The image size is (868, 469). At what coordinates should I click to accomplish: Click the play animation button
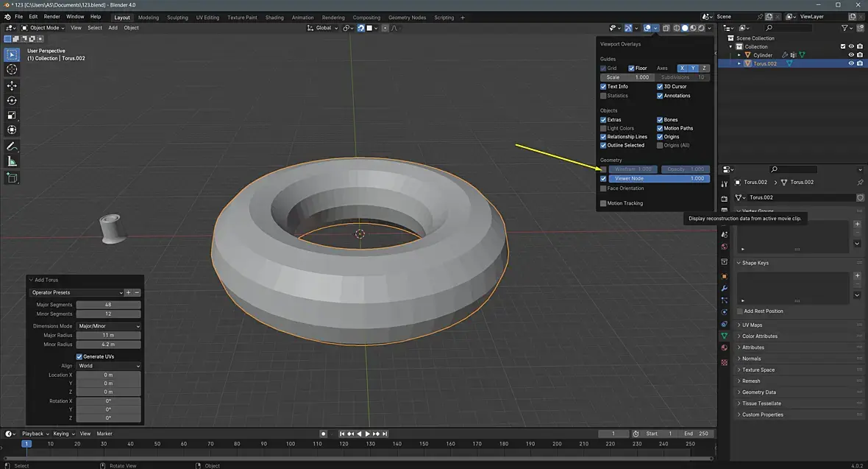(368, 434)
